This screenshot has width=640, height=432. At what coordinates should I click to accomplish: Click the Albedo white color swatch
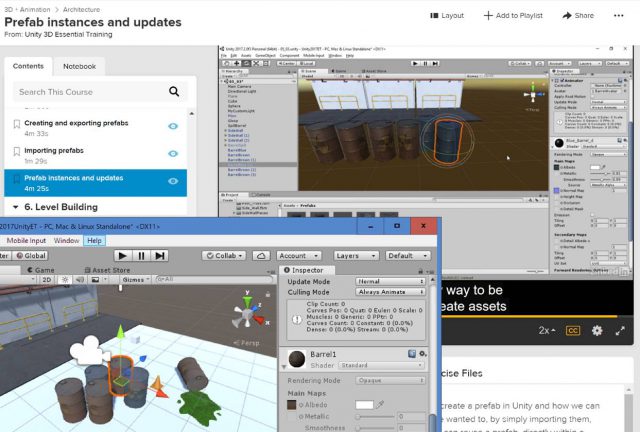pos(364,405)
